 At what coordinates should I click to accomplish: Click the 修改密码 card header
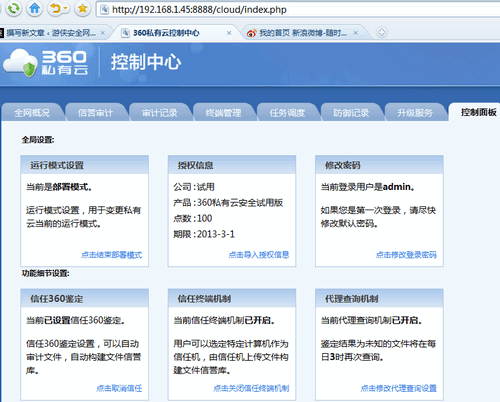click(x=379, y=165)
